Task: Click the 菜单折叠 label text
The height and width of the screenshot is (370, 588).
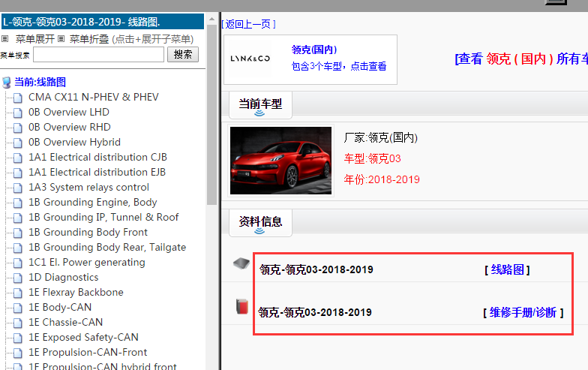Action: pos(89,39)
